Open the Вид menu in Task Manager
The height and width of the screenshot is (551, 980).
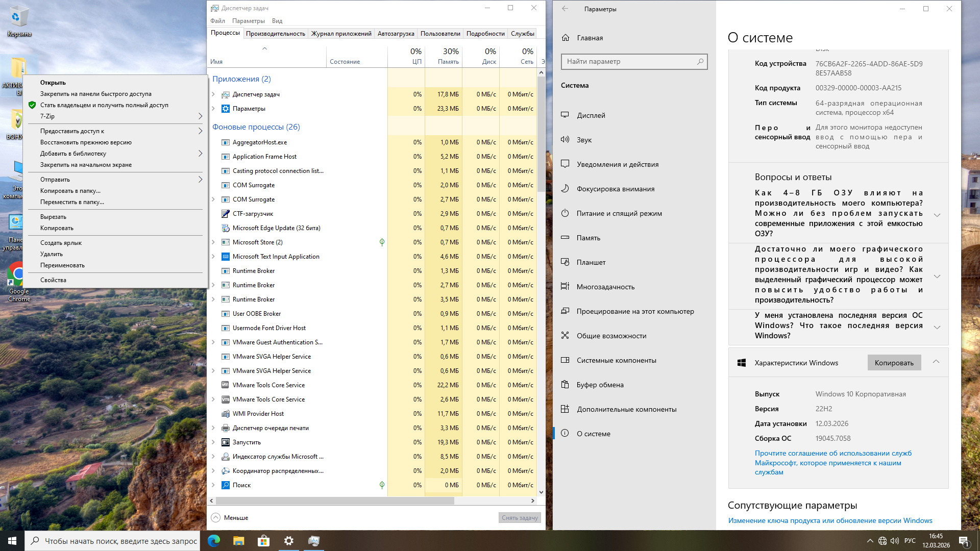coord(277,21)
